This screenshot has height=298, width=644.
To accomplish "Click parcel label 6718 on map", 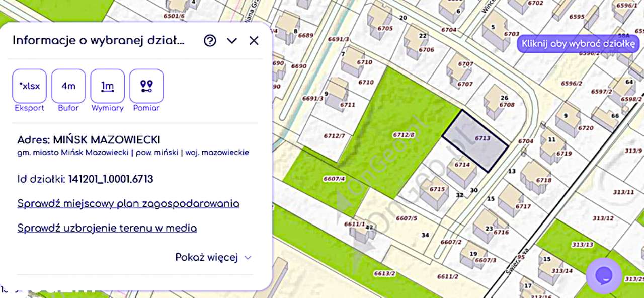I will [x=543, y=180].
